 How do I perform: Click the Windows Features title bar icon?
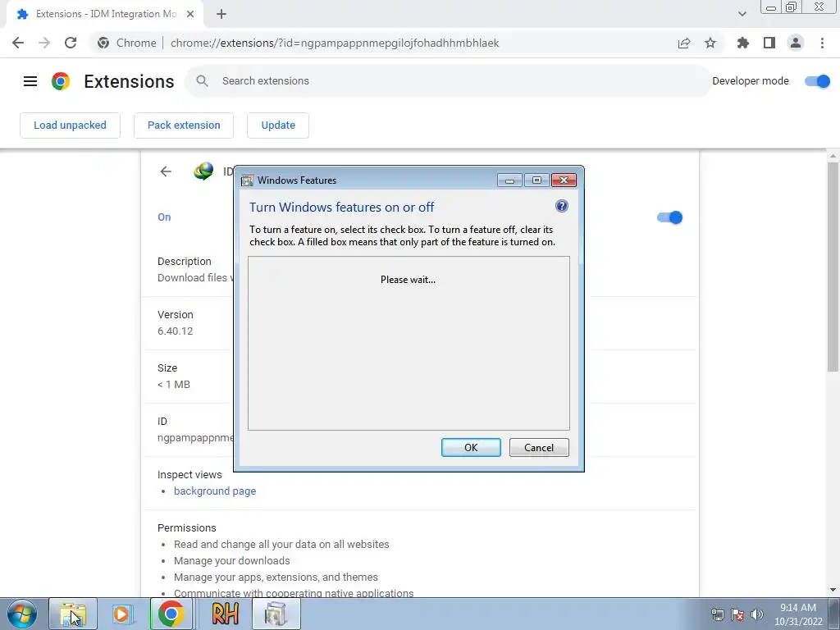(x=247, y=180)
